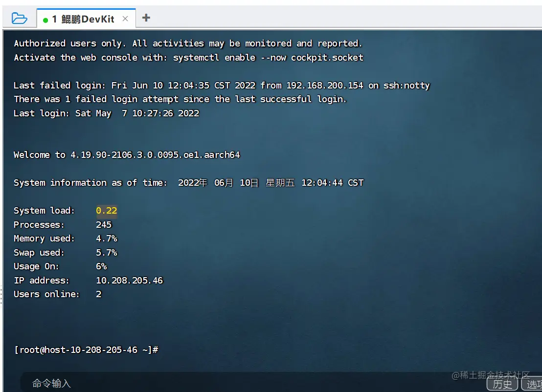Screen dimensions: 542x392
Task: Click the Swap used value 5.7%
Action: click(x=107, y=253)
